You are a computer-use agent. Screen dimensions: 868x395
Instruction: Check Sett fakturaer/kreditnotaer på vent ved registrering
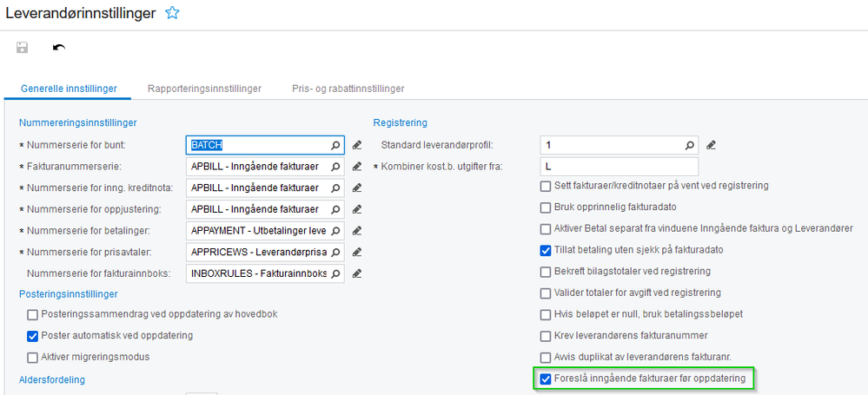coord(546,187)
